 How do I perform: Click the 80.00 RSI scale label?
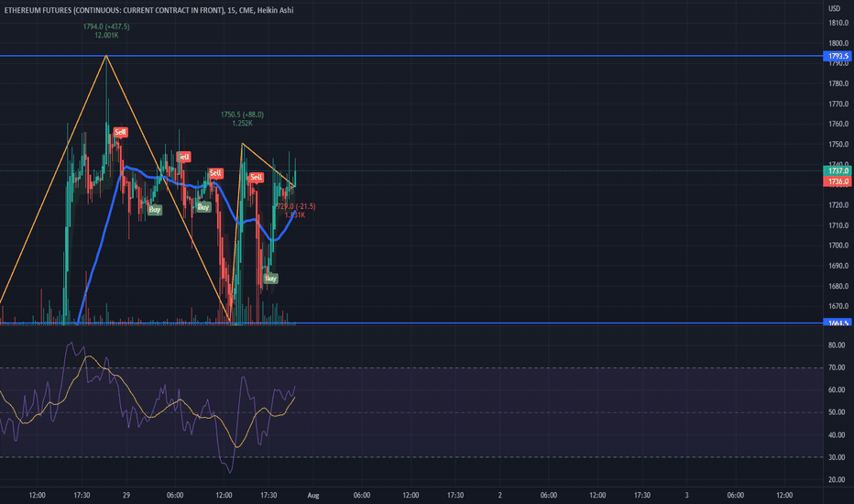coord(837,345)
